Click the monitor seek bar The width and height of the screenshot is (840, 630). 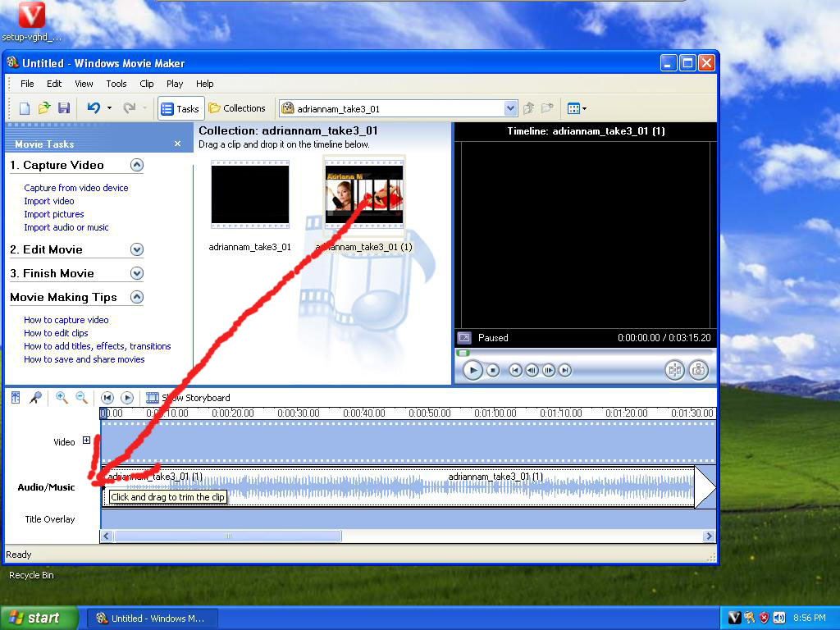584,353
